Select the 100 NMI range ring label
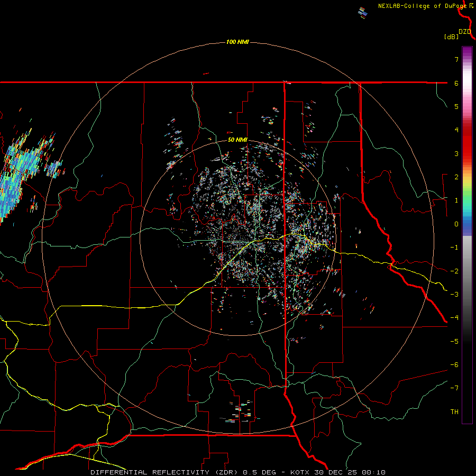The width and height of the screenshot is (476, 476). click(x=237, y=42)
